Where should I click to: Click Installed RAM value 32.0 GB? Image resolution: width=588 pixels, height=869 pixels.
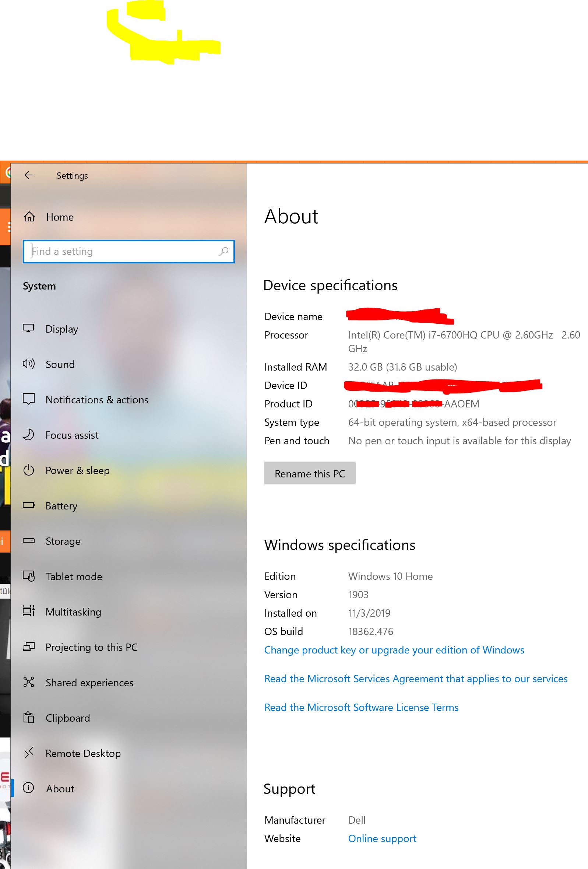click(402, 367)
